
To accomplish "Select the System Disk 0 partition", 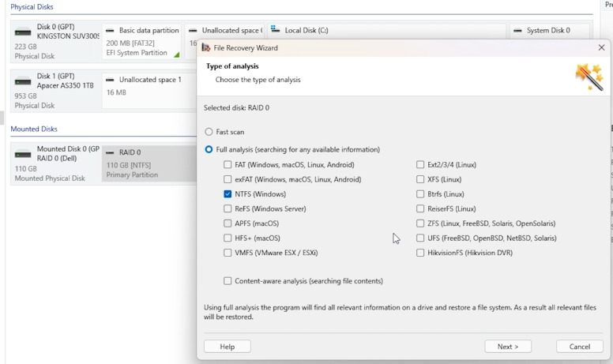I will click(549, 31).
